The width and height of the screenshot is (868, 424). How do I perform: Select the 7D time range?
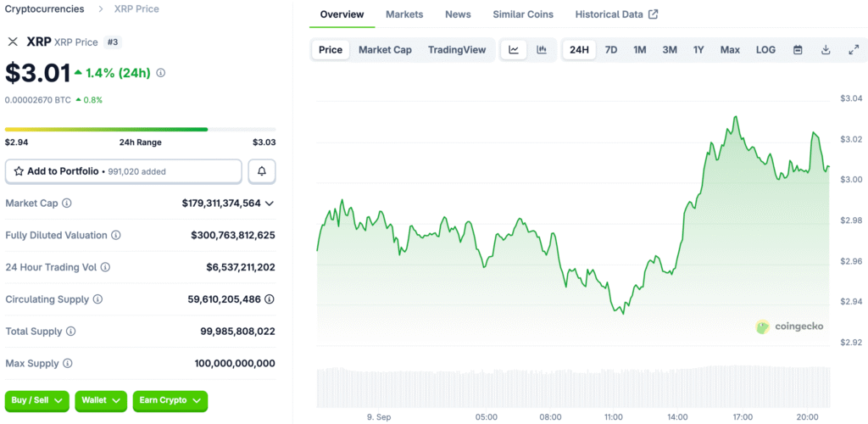click(x=610, y=50)
